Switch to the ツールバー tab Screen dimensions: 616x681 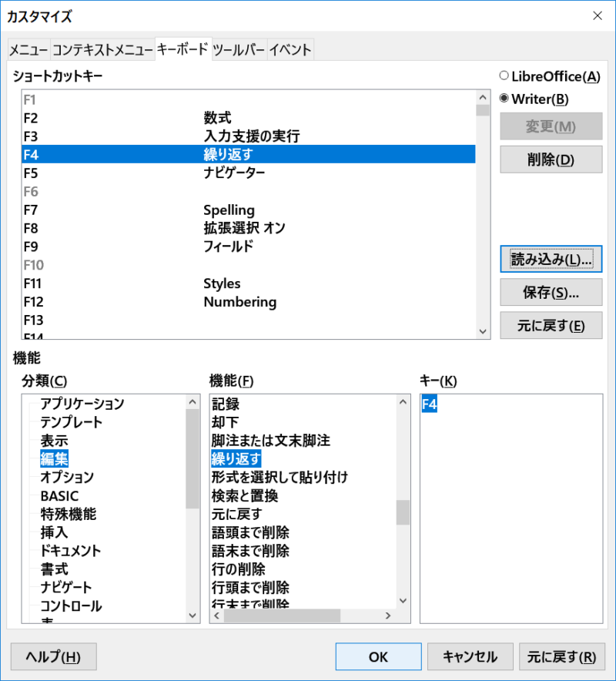(x=239, y=50)
